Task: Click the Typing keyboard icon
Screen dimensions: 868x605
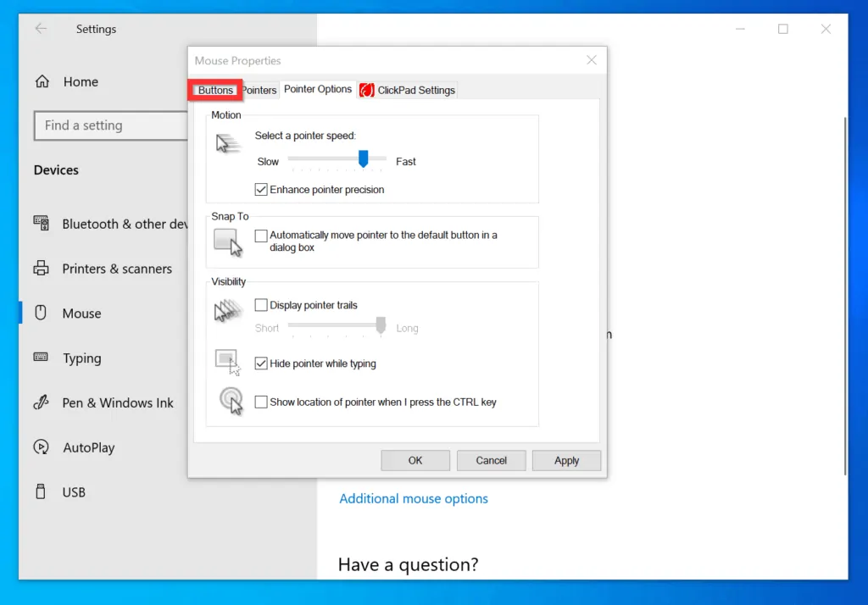Action: coord(42,358)
